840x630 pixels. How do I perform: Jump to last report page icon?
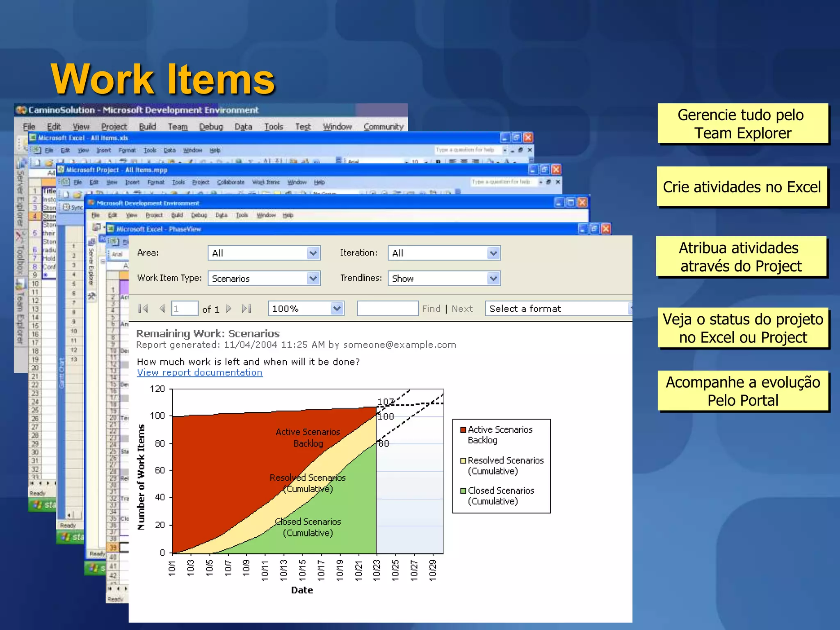247,308
